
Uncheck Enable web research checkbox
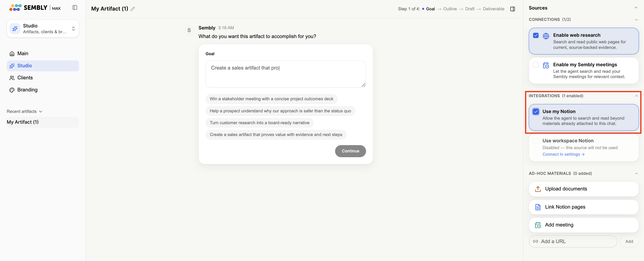(536, 36)
